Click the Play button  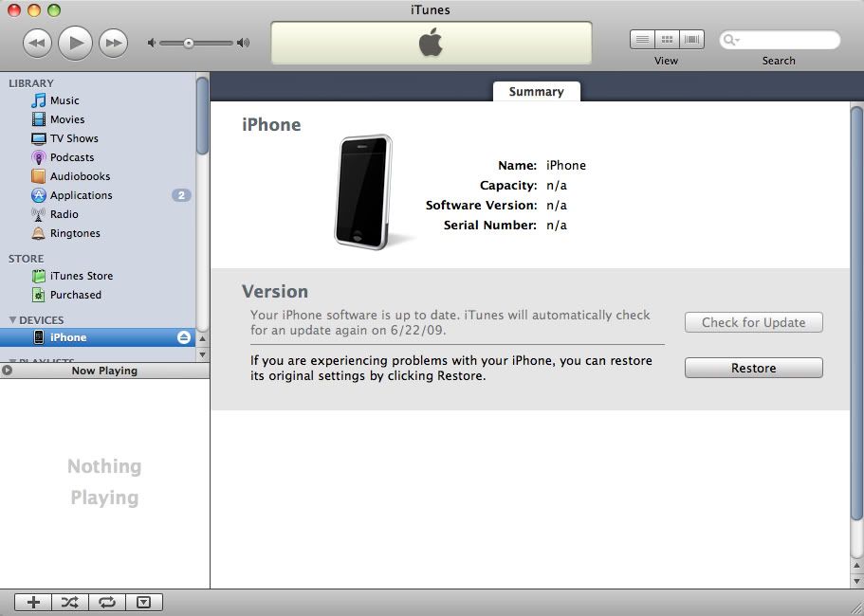point(76,43)
